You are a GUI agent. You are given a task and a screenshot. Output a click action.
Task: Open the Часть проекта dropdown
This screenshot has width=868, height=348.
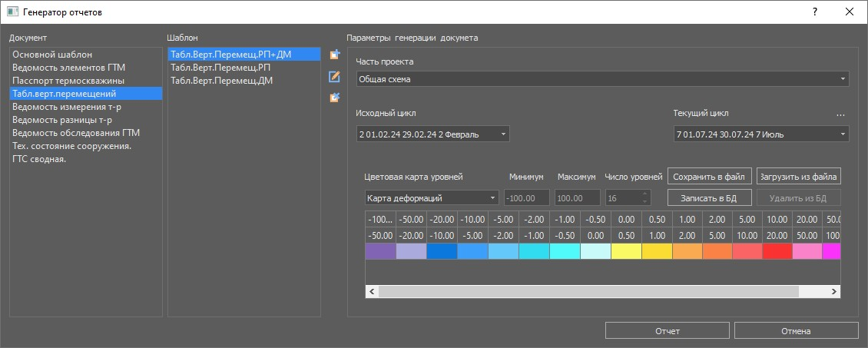click(602, 79)
